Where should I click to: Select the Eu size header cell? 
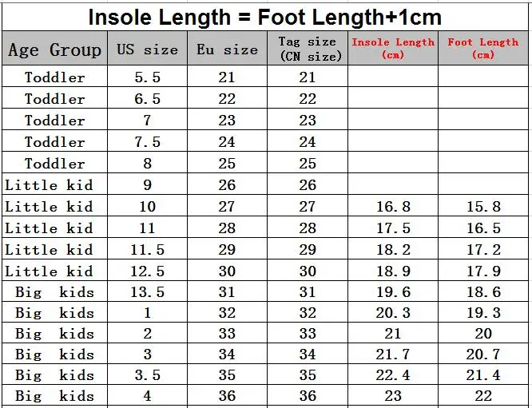coord(227,48)
